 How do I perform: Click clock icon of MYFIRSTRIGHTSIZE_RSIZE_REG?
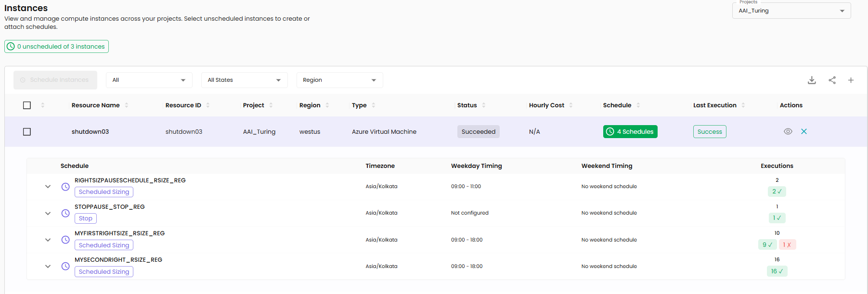coord(65,240)
